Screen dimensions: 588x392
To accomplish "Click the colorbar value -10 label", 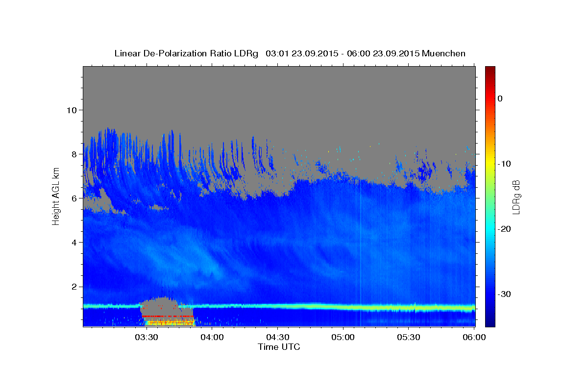I will click(504, 164).
